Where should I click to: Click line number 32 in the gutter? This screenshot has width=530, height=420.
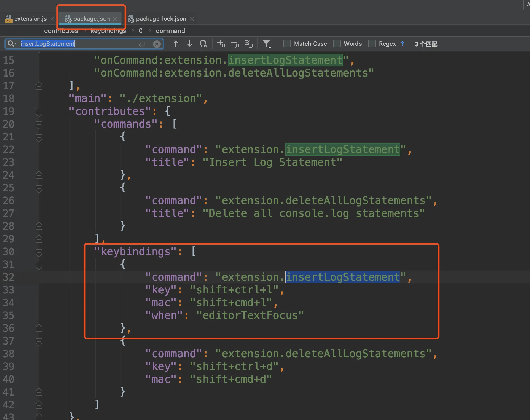tap(9, 277)
